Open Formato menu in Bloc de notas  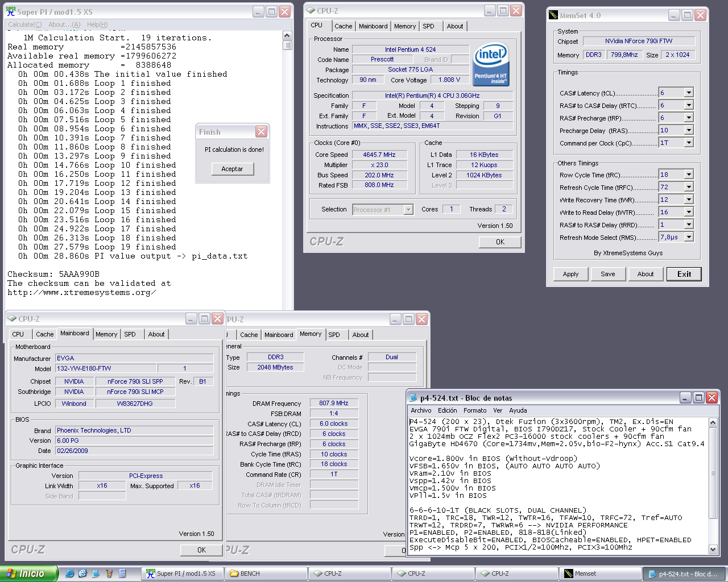coord(475,410)
